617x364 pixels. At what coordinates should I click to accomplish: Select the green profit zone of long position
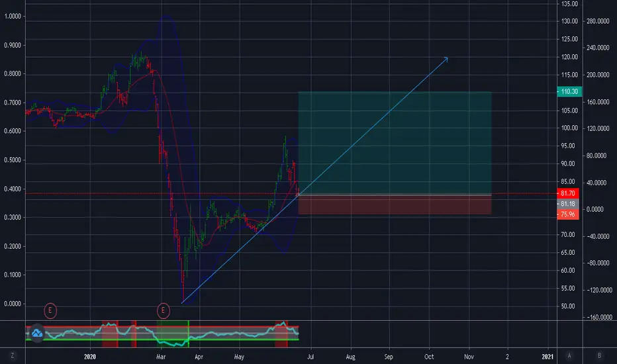coord(395,143)
